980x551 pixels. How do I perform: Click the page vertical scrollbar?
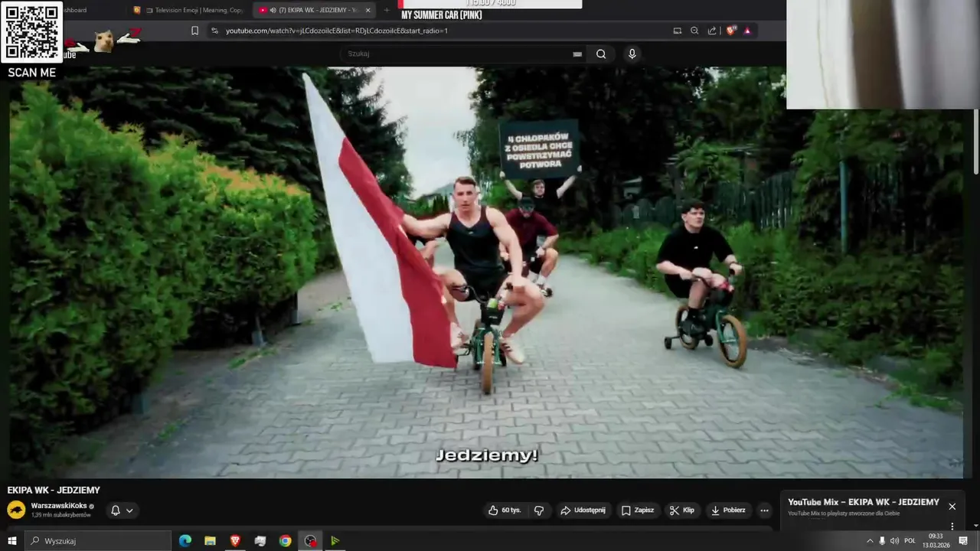click(x=975, y=142)
